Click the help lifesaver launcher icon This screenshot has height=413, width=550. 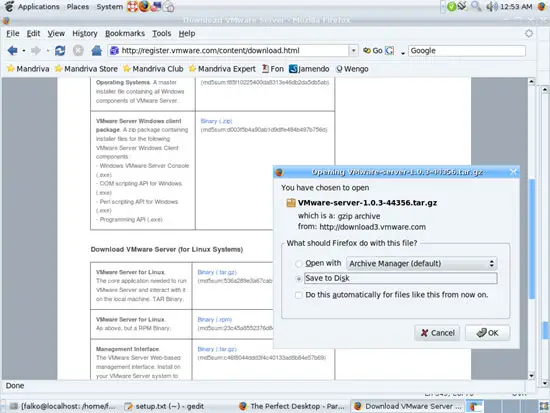132,7
